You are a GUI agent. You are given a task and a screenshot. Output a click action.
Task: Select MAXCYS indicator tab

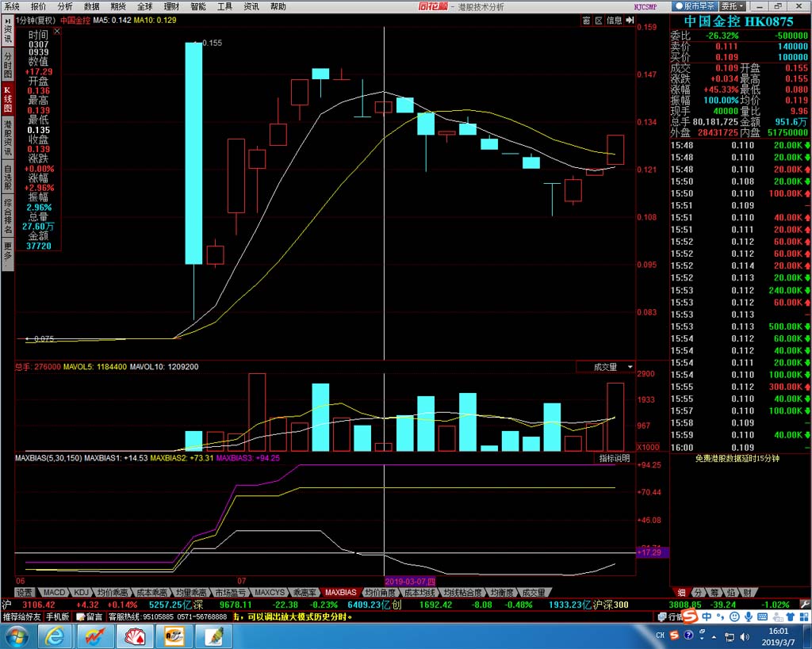[270, 592]
